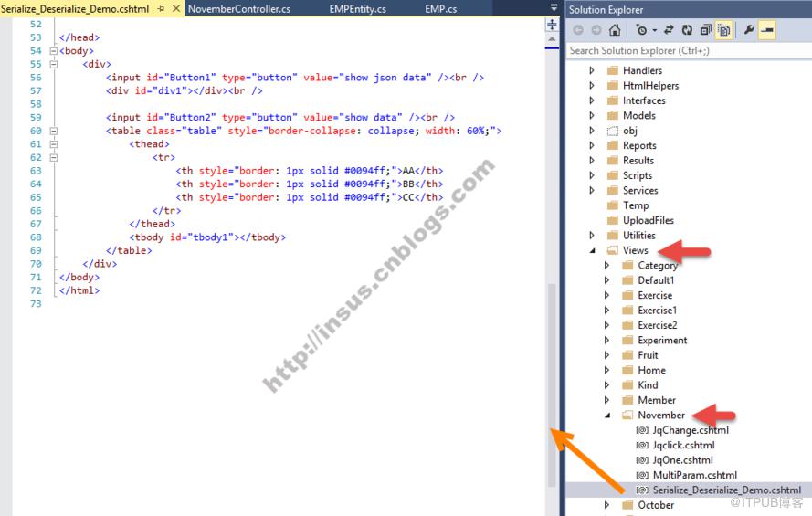Open Properties via the wrench icon

[749, 30]
